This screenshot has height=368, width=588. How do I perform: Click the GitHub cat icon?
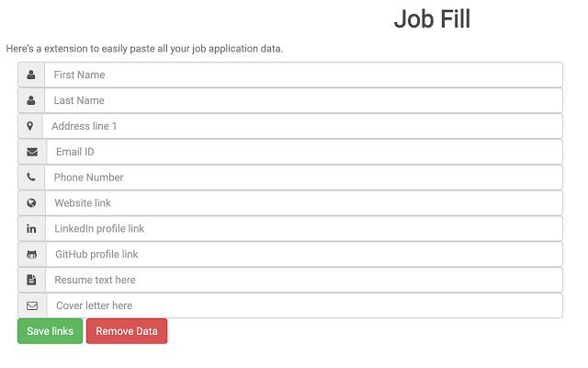(x=31, y=255)
